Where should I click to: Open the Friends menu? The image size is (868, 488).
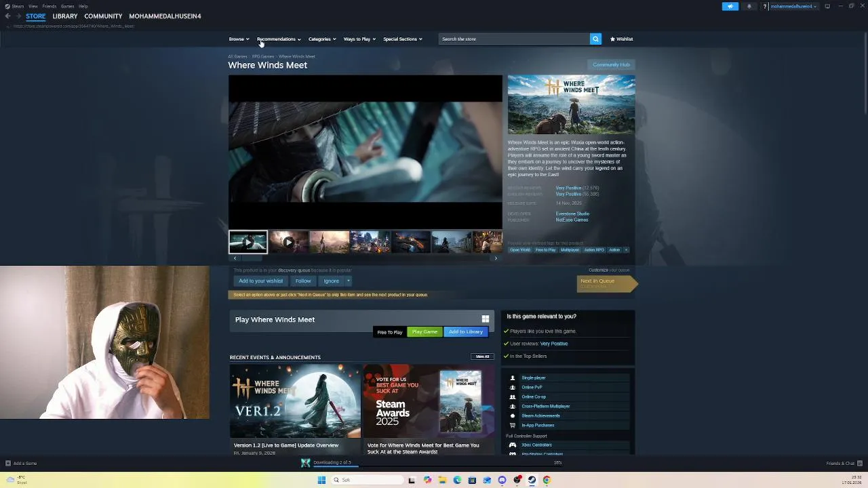click(50, 6)
